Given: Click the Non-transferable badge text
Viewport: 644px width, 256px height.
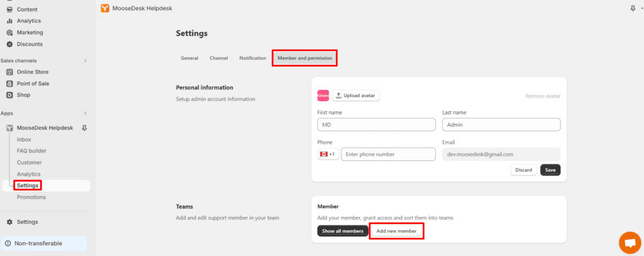Looking at the screenshot, I should click(38, 243).
